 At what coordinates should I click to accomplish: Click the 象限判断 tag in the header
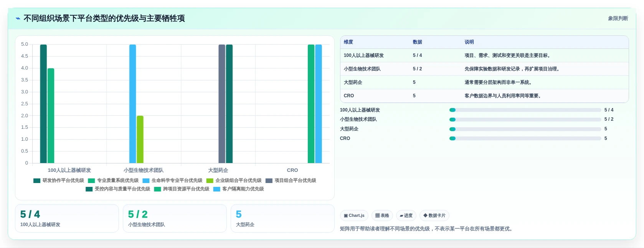click(x=618, y=18)
